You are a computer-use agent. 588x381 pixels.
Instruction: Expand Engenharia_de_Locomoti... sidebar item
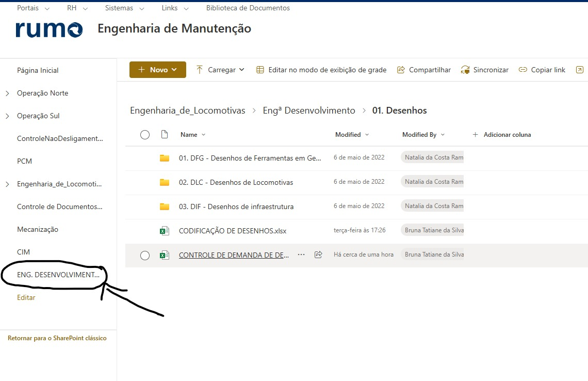pyautogui.click(x=8, y=184)
